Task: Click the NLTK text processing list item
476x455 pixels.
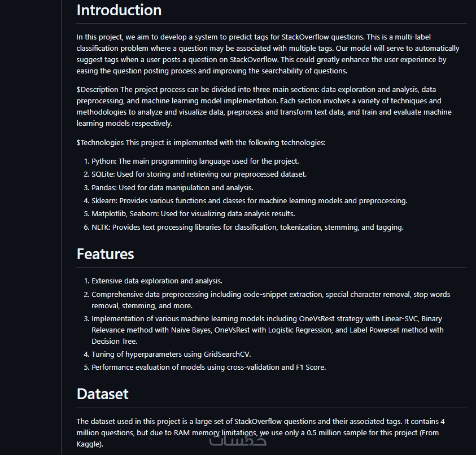Action: [247, 228]
